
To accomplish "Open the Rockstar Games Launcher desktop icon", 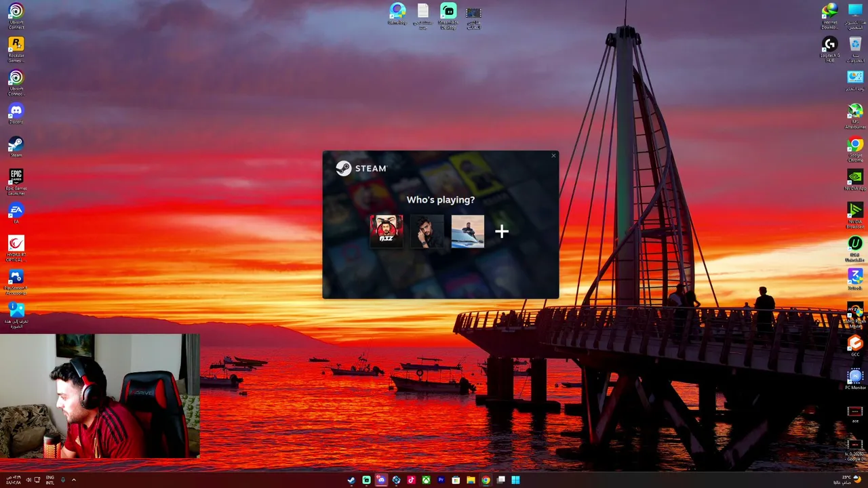I will pos(16,49).
